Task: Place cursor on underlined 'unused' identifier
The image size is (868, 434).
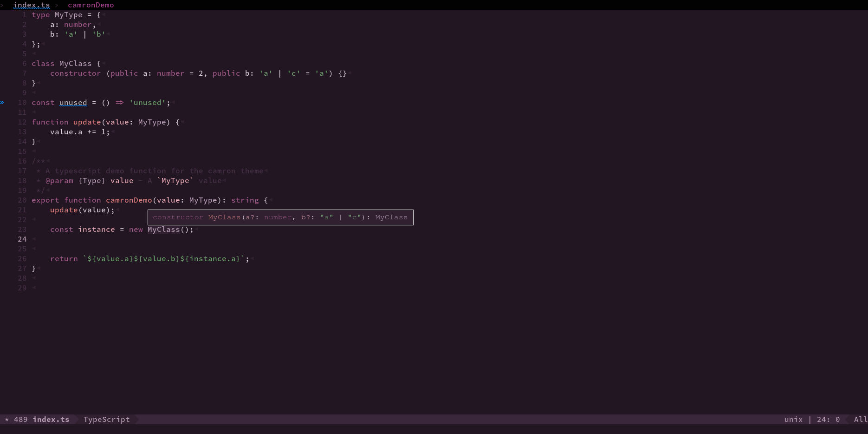Action: tap(73, 103)
